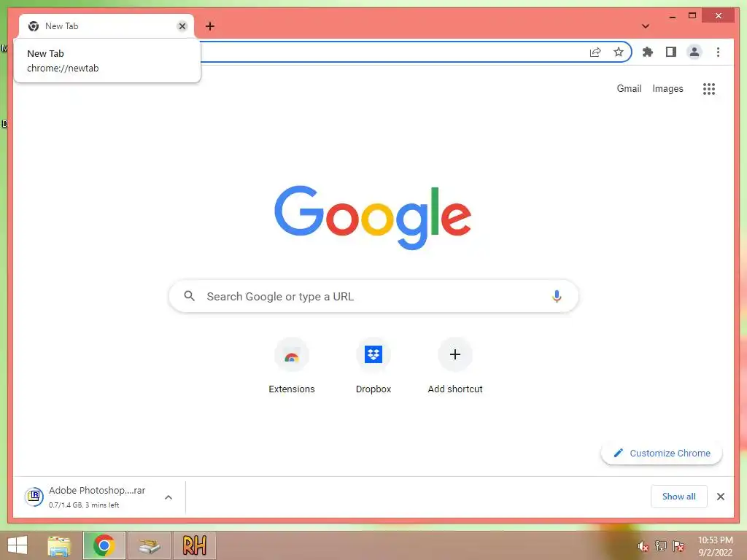Image resolution: width=747 pixels, height=560 pixels.
Task: Open the drive utility taskbar icon
Action: point(149,545)
